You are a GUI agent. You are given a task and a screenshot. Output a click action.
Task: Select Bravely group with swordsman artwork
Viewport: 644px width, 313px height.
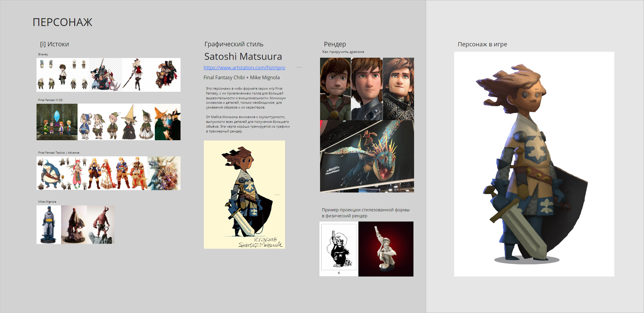pos(105,75)
